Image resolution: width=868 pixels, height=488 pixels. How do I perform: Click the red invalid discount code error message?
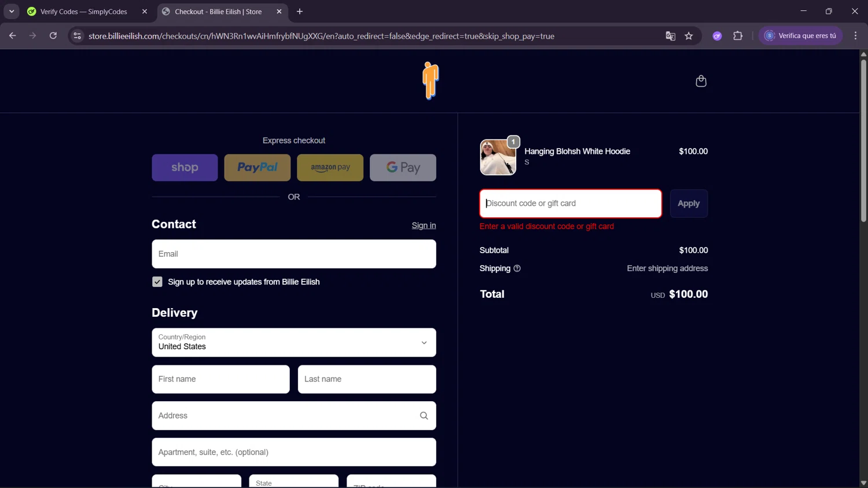547,226
